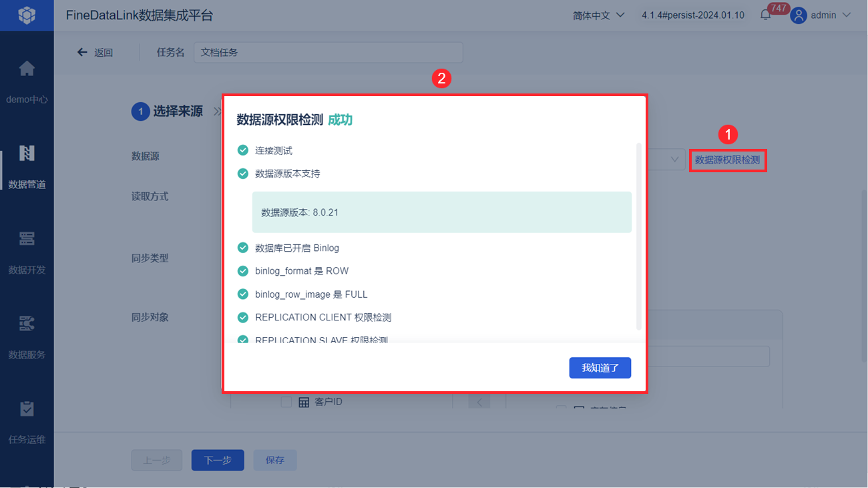Click the dialog's vertical scrollbar
The width and height of the screenshot is (868, 488).
[x=639, y=236]
